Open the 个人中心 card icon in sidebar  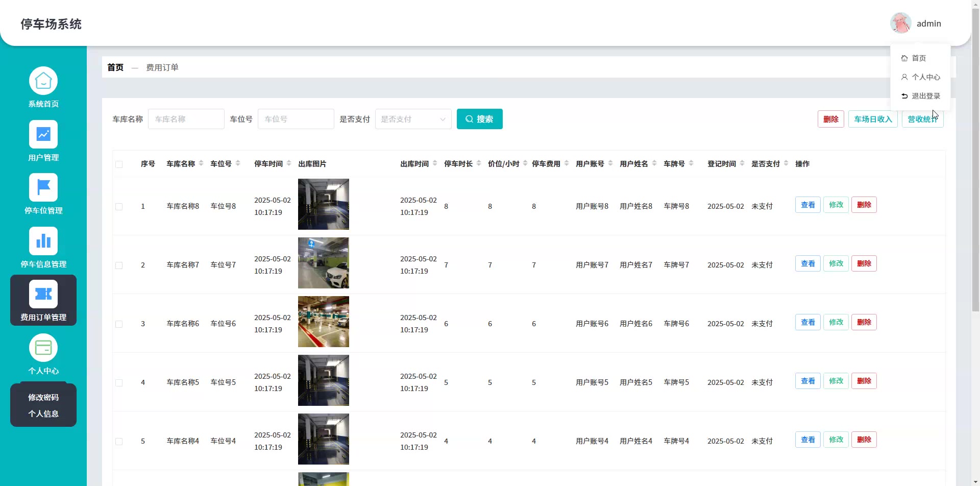click(43, 348)
